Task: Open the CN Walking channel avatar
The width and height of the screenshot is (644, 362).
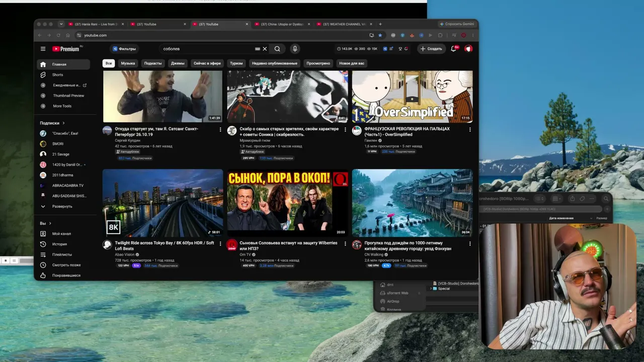Action: click(x=357, y=244)
